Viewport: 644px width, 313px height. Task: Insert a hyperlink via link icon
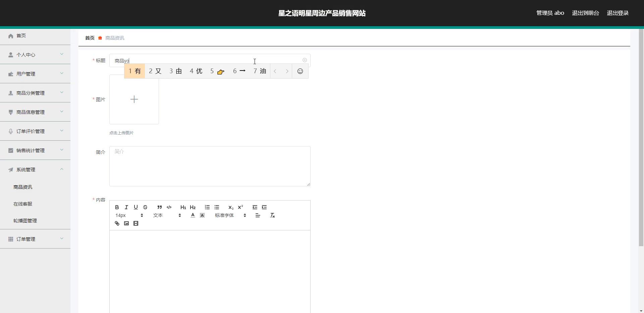point(117,223)
